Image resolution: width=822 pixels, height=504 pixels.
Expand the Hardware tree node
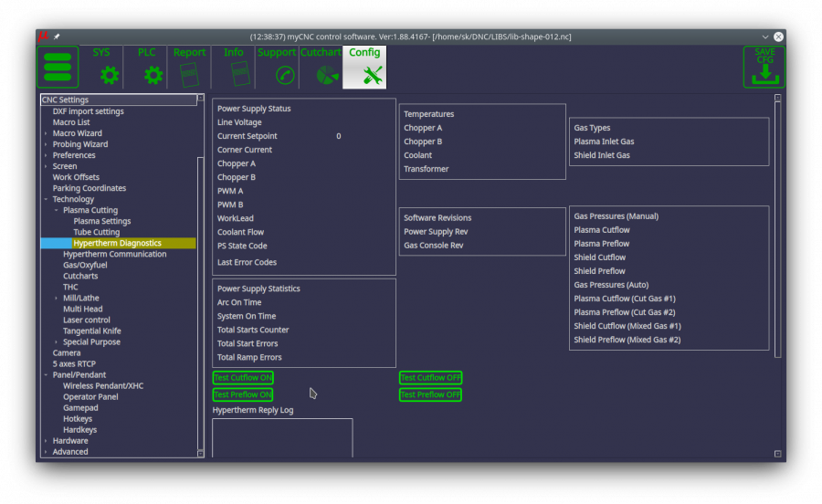46,440
